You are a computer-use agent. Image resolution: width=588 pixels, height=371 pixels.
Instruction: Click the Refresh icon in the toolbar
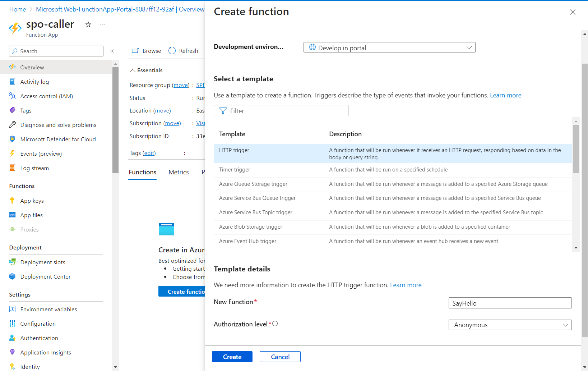point(172,51)
